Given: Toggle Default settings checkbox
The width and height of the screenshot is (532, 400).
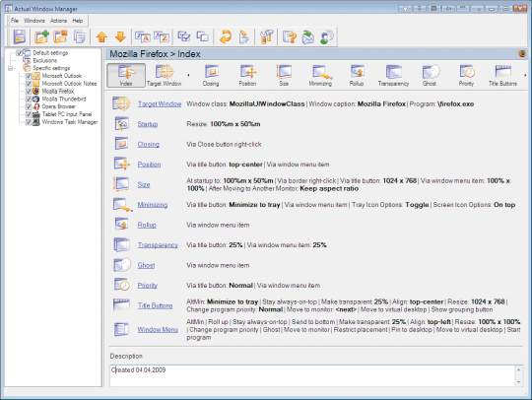Looking at the screenshot, I should point(20,53).
